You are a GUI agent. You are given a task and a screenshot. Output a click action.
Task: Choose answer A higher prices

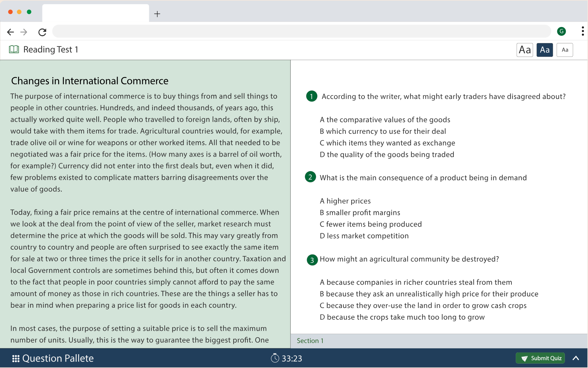point(345,201)
